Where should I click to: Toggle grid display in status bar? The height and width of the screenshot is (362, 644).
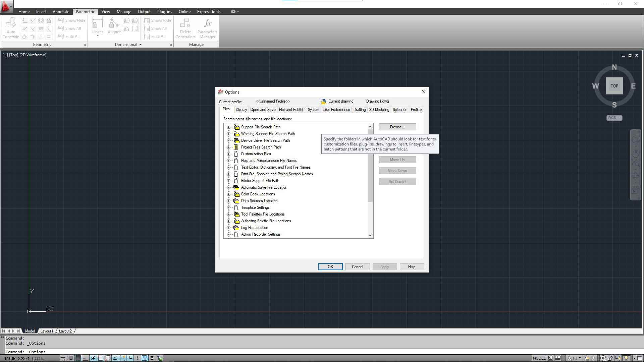pyautogui.click(x=78, y=358)
